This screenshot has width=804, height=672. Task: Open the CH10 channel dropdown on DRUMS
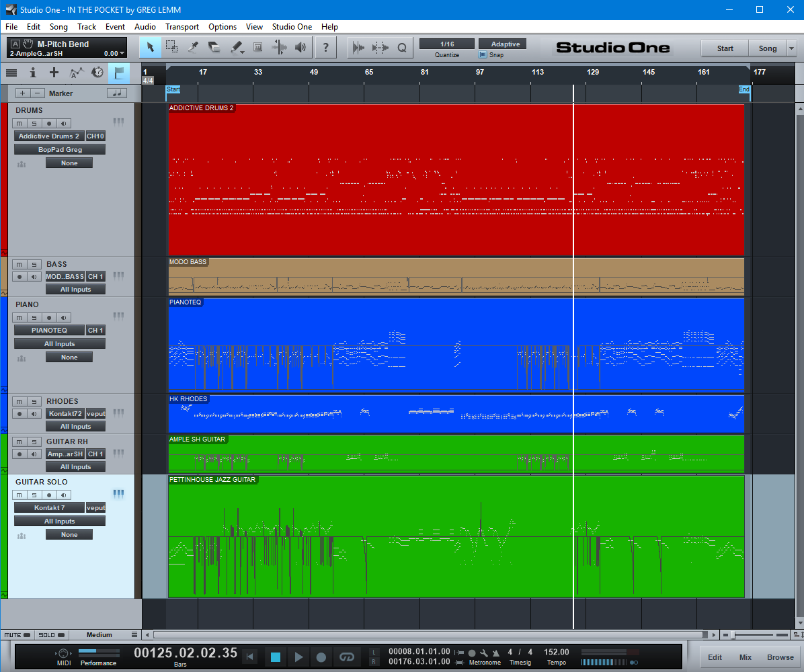click(95, 136)
